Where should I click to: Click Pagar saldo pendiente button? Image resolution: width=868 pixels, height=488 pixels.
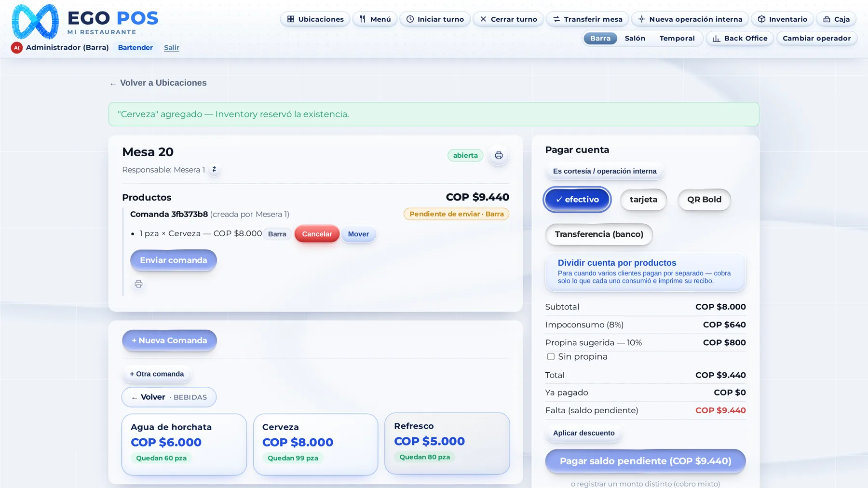[645, 461]
